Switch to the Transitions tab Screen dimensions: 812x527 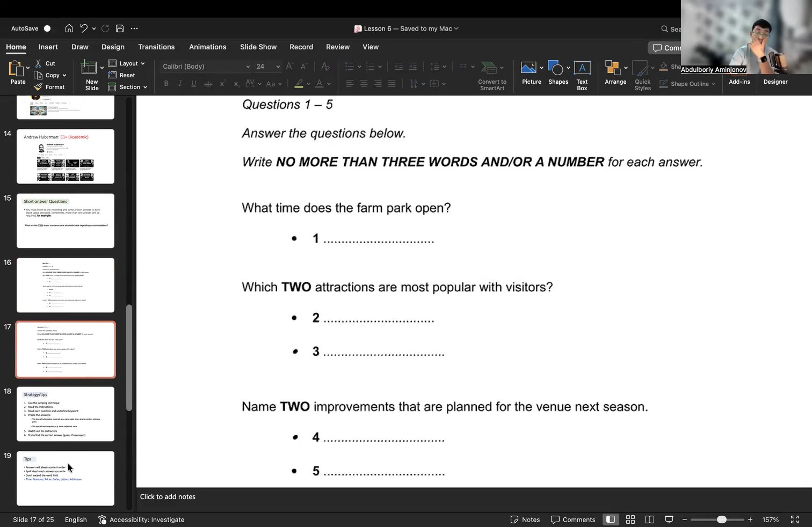pos(156,47)
